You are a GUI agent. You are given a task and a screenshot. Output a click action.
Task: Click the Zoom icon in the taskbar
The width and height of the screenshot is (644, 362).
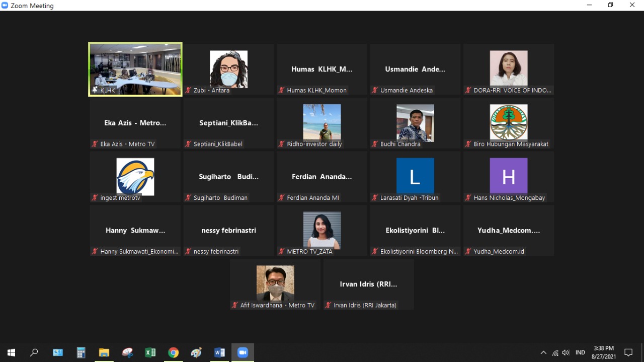point(243,352)
